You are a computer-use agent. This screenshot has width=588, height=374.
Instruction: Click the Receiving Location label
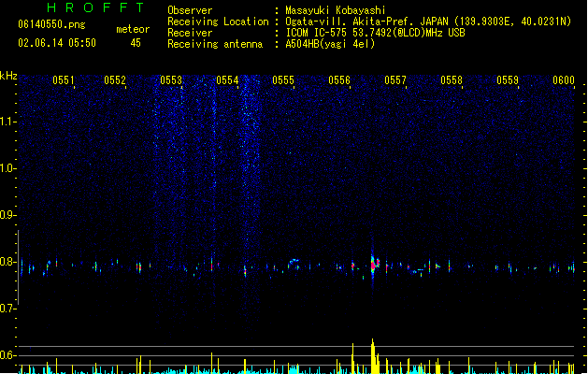point(218,22)
